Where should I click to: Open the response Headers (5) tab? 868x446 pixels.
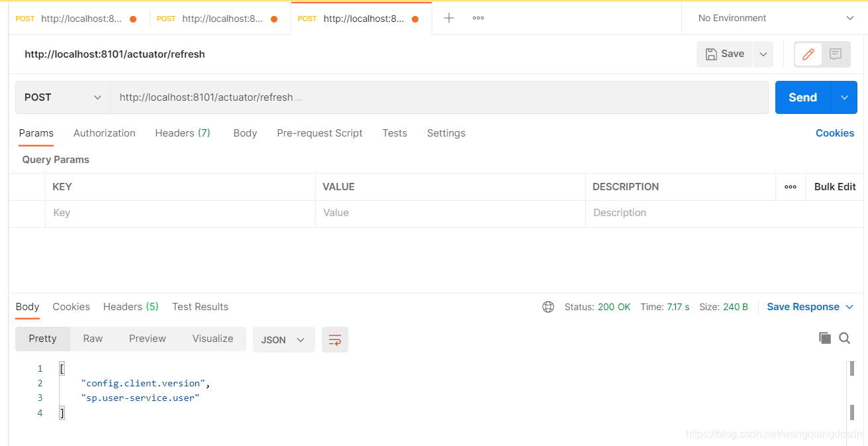131,307
